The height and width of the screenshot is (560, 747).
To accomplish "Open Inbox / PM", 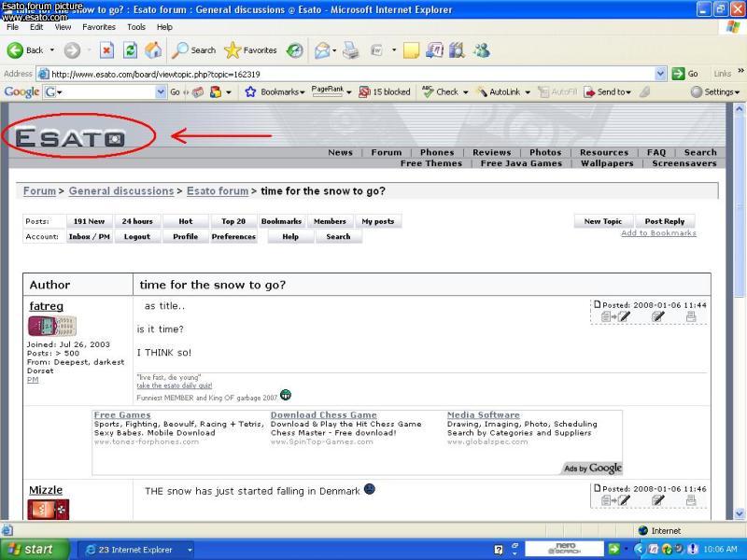I will (89, 236).
